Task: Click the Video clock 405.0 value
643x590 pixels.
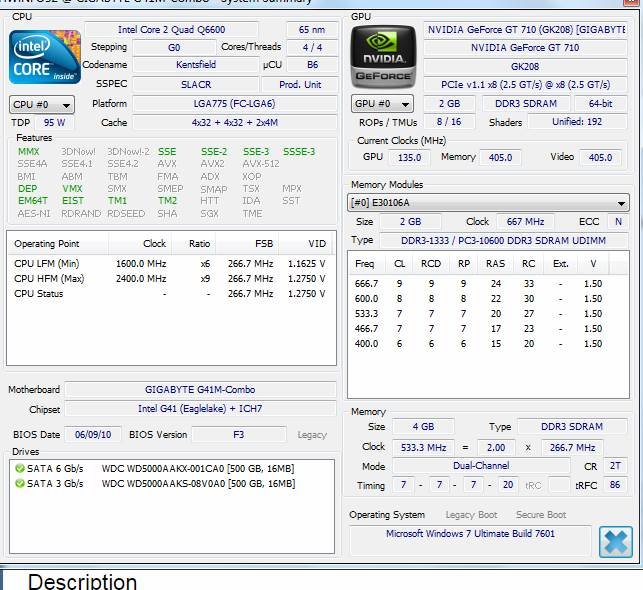Action: [600, 157]
